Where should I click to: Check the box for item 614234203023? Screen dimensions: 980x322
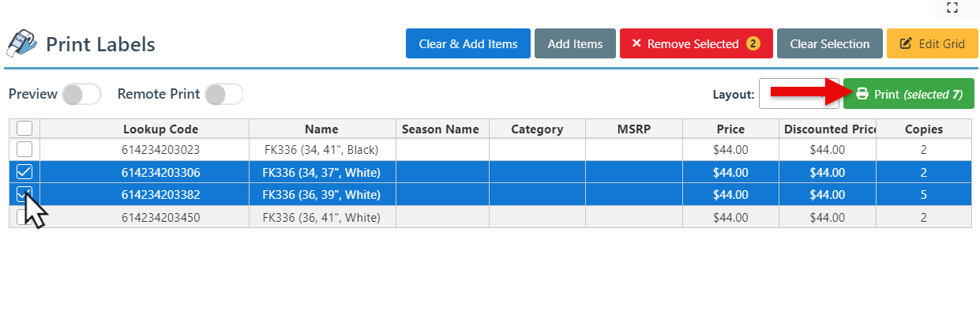(24, 149)
